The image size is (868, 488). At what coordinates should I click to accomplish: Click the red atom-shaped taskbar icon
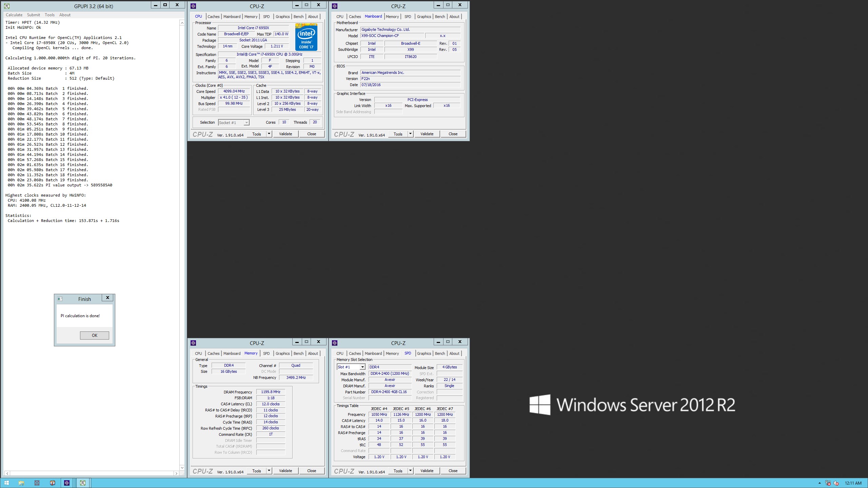click(x=37, y=483)
